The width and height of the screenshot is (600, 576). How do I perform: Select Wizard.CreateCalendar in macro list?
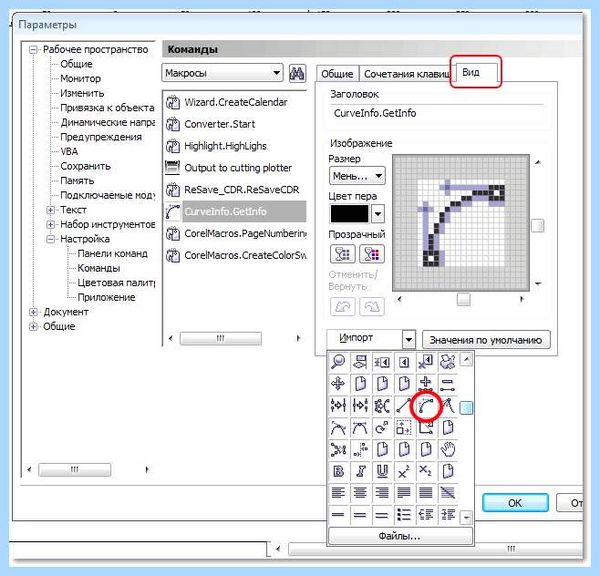236,102
